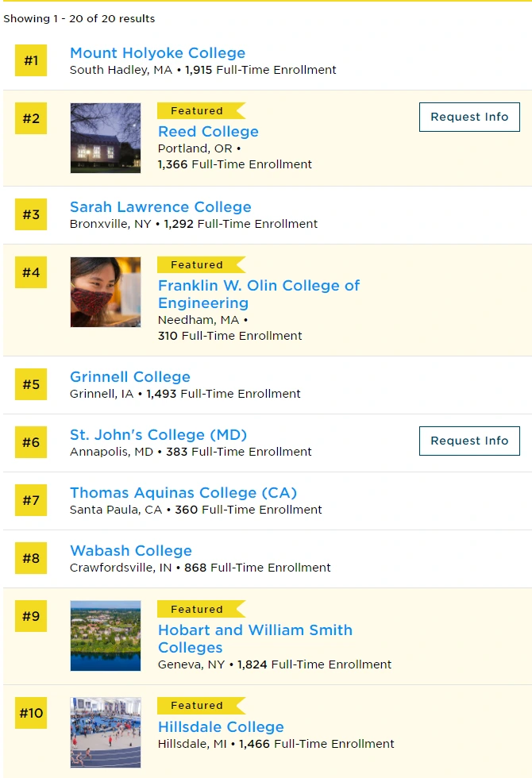This screenshot has height=778, width=532.
Task: Click the #10 rank badge
Action: tap(31, 713)
